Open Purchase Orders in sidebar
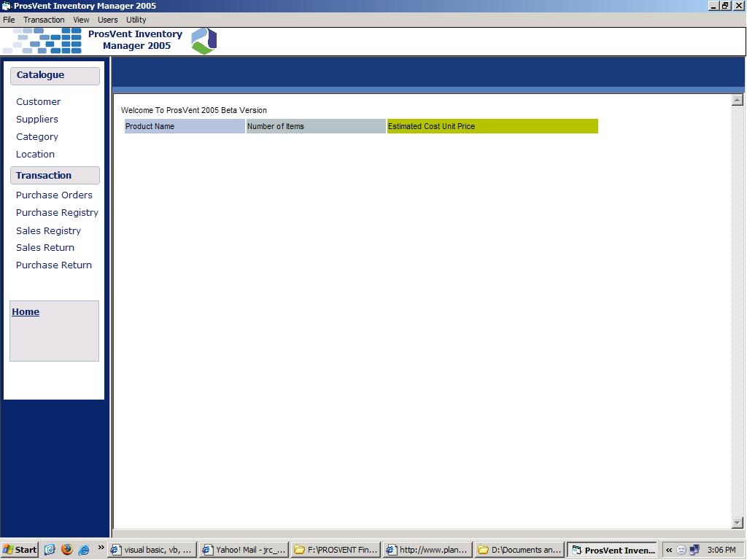The image size is (747, 560). click(54, 195)
